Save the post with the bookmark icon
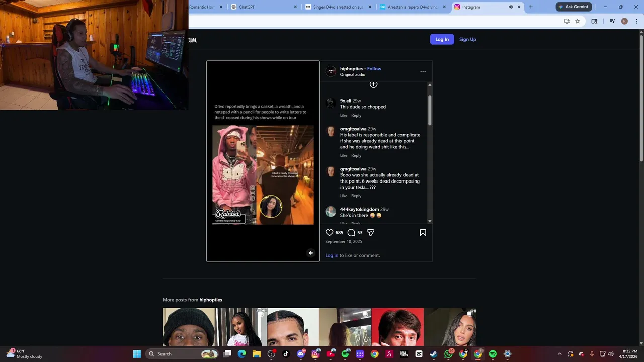 click(423, 233)
